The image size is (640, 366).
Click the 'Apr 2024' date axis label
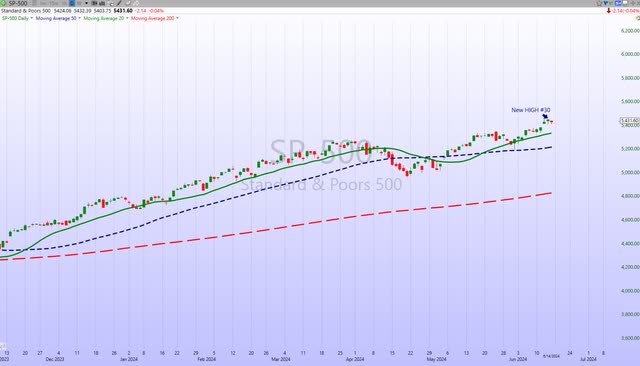pyautogui.click(x=355, y=359)
